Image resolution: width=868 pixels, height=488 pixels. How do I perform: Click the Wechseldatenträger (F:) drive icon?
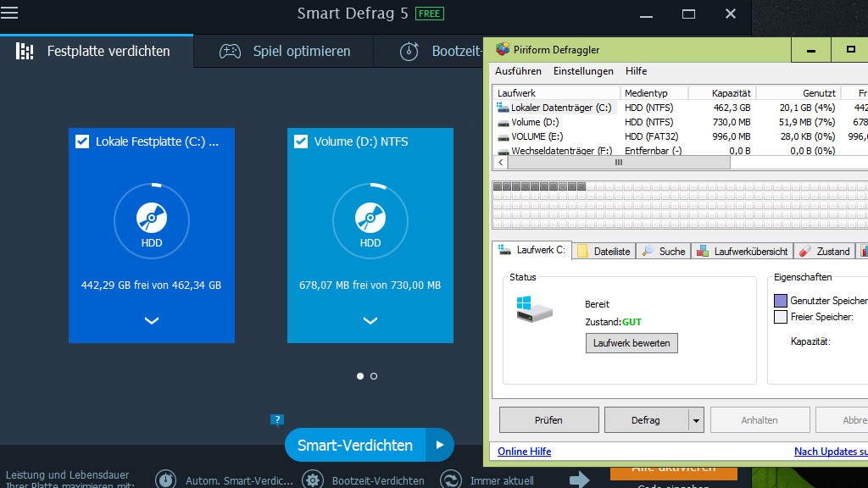tap(503, 151)
